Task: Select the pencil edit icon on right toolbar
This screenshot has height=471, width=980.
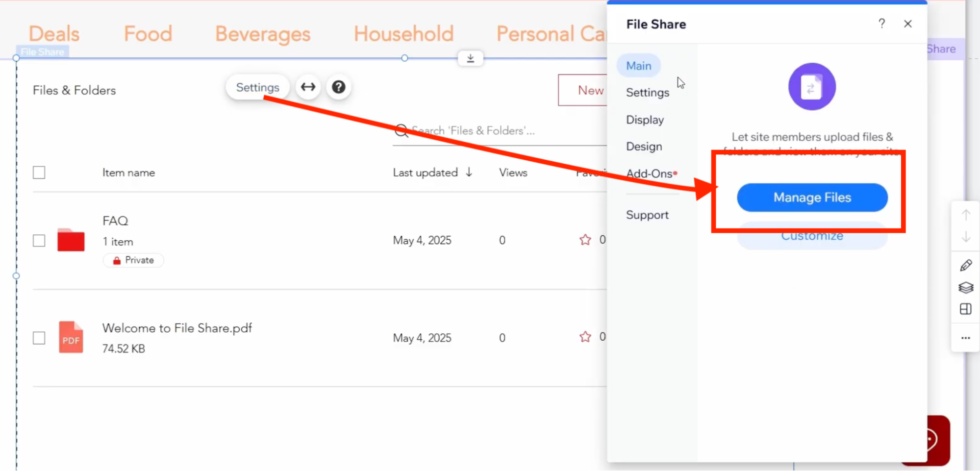Action: [965, 265]
